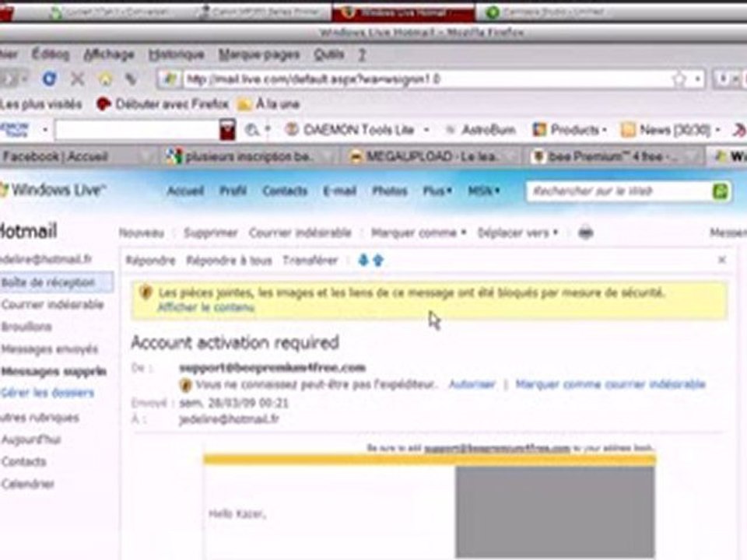Screen dimensions: 747x560
Task: Open the DAEMON Tools Lite dropdown arrow
Action: click(x=426, y=130)
